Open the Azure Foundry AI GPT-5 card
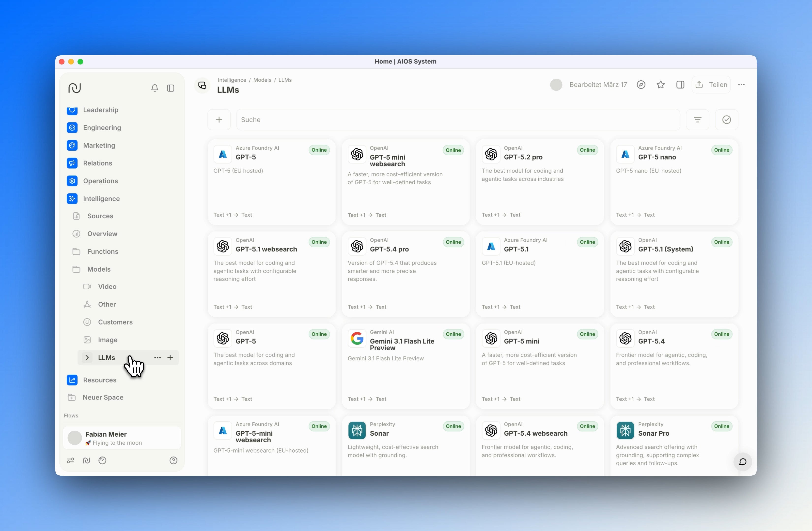Viewport: 812px width, 531px height. click(x=271, y=182)
